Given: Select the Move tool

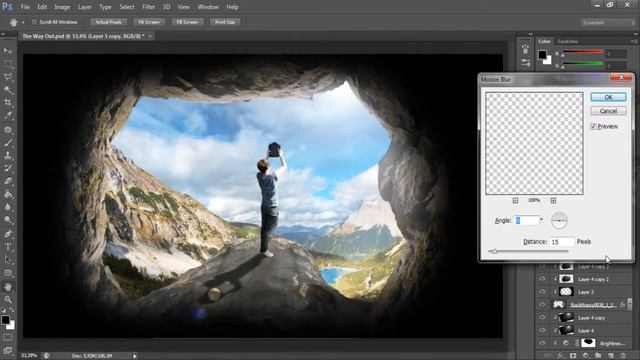Looking at the screenshot, I should pos(8,51).
